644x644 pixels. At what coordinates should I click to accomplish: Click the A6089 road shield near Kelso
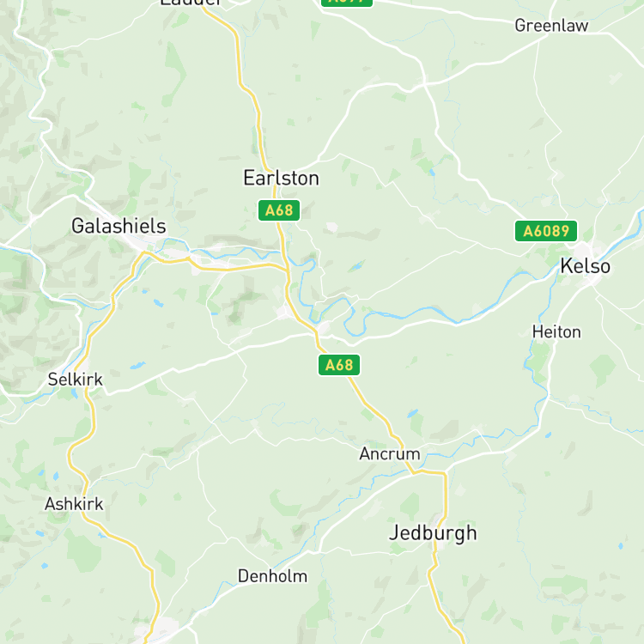pos(546,231)
